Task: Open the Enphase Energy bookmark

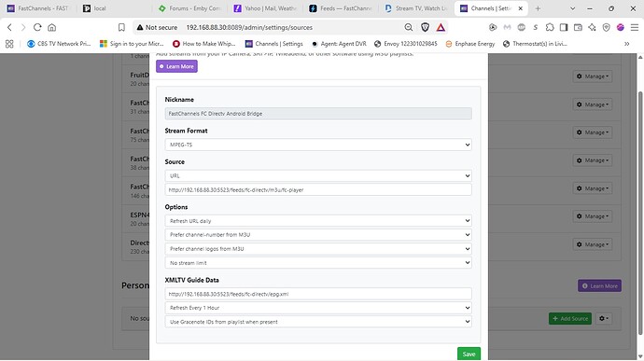Action: coord(470,44)
